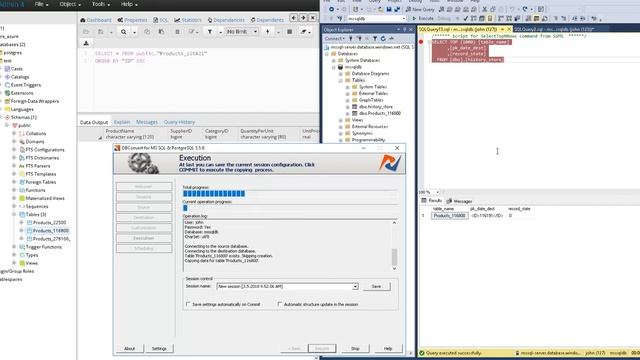The height and width of the screenshot is (360, 640).
Task: Click the parse checkmark icon in SSMS toolbar
Action: tap(466, 18)
